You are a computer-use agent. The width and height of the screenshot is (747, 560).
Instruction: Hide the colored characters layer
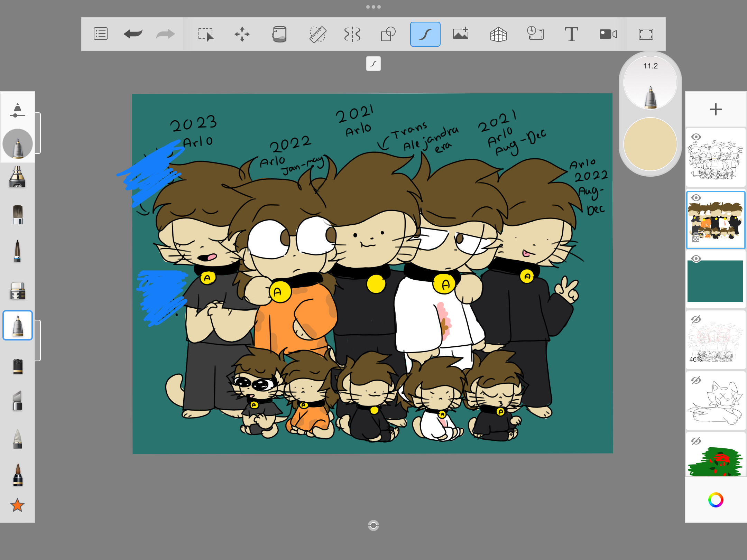pos(696,198)
